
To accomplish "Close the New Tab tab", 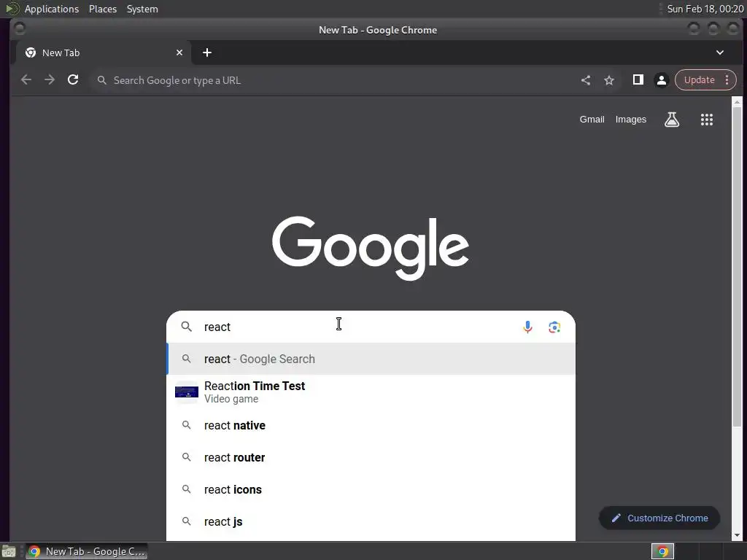I will click(179, 52).
